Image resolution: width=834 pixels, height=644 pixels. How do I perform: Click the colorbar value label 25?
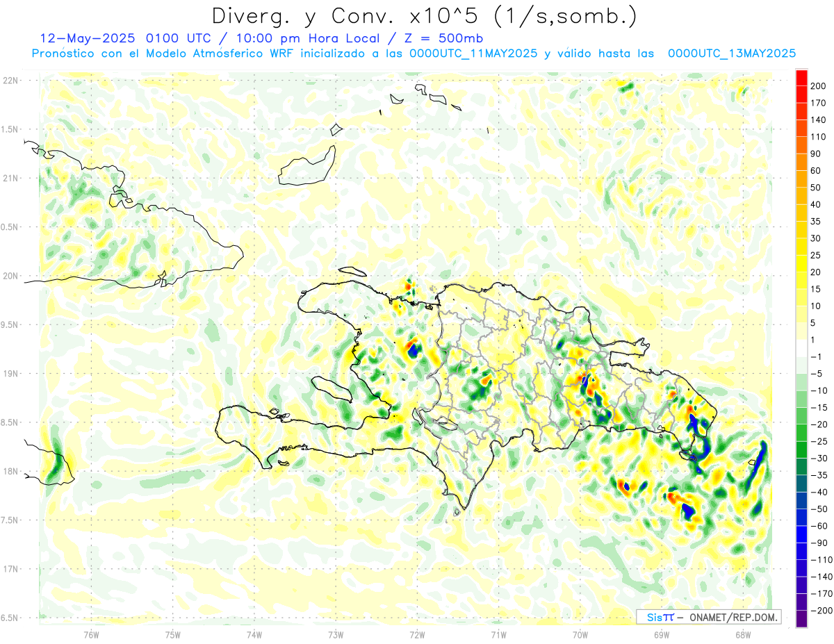point(816,255)
